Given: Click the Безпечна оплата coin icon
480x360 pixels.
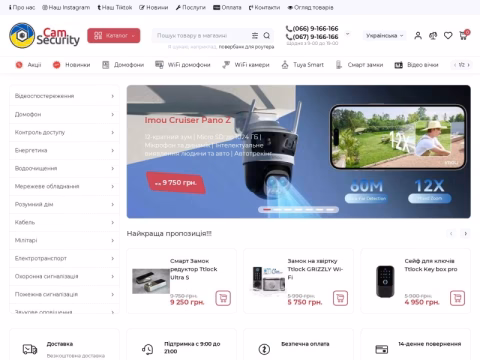Looking at the screenshot, I should point(264,349).
